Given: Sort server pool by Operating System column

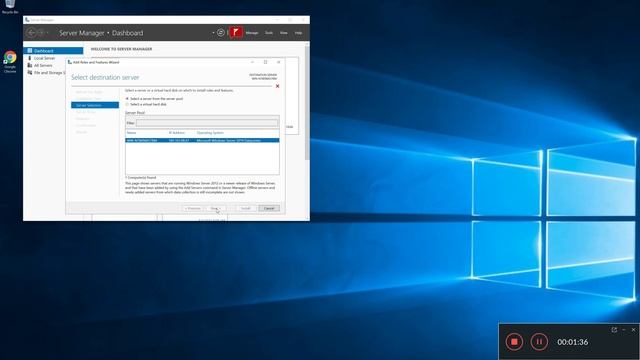Looking at the screenshot, I should pos(210,133).
